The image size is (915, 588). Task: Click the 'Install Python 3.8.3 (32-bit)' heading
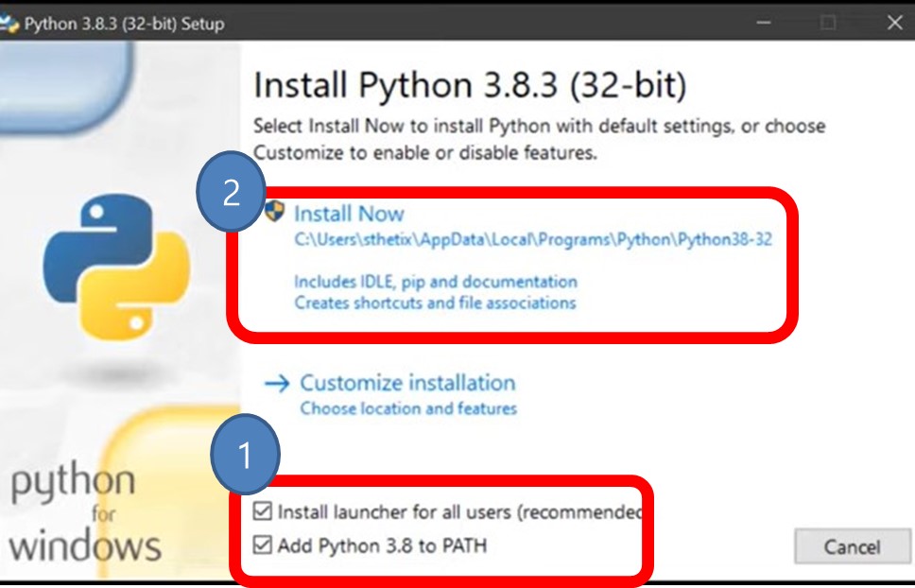coord(470,85)
